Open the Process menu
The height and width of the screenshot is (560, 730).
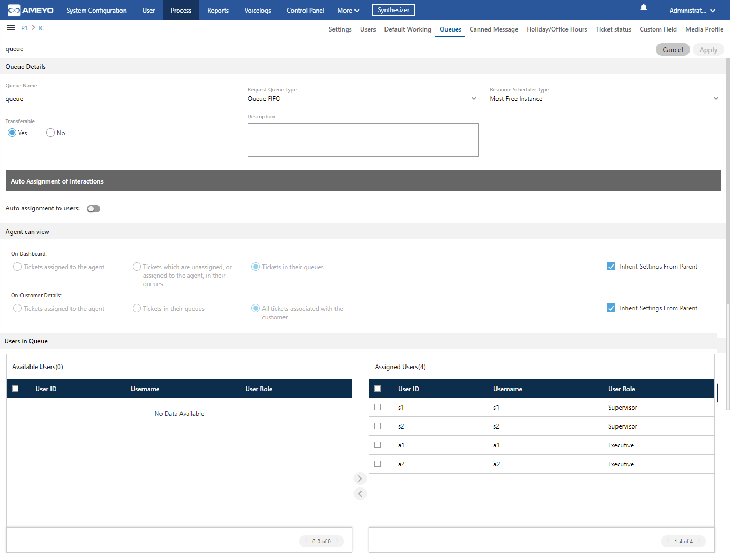[181, 11]
